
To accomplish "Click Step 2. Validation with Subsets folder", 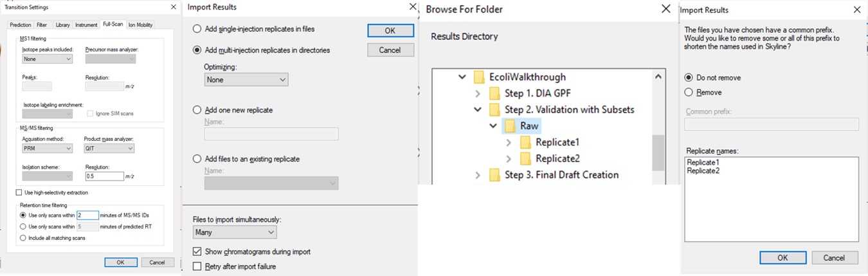I will [561, 109].
